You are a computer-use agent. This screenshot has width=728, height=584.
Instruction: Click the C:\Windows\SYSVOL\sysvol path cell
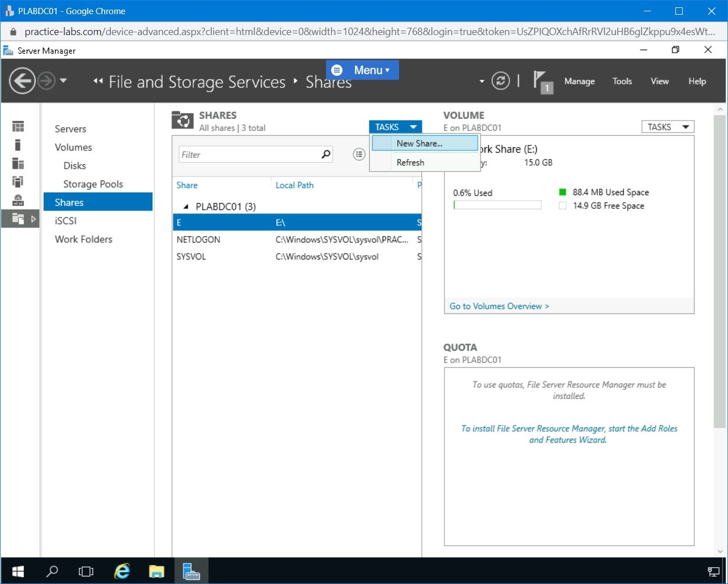327,256
